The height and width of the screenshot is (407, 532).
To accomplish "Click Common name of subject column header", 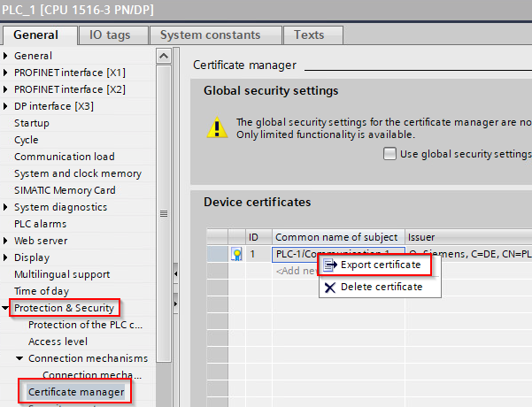I will 338,237.
